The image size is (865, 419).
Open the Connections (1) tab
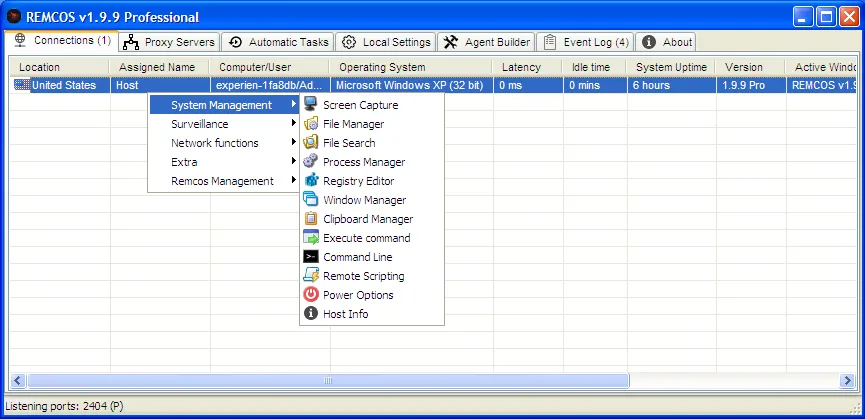point(60,41)
